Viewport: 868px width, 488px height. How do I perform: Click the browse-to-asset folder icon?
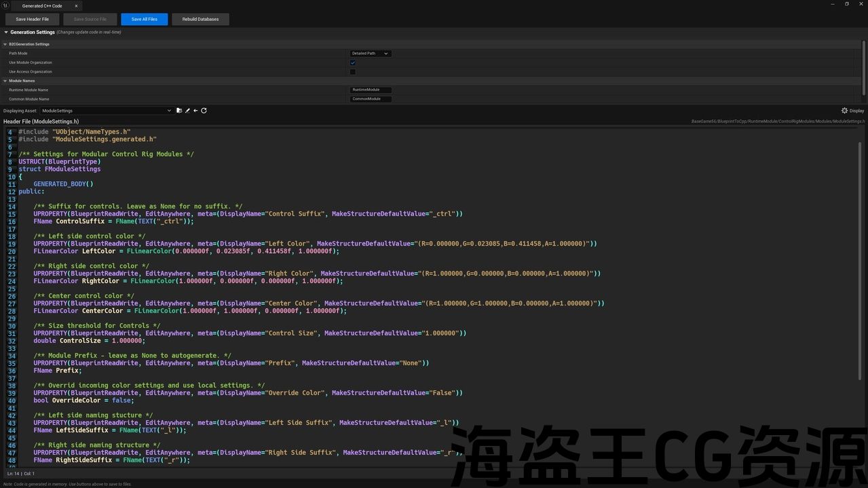[x=179, y=111]
